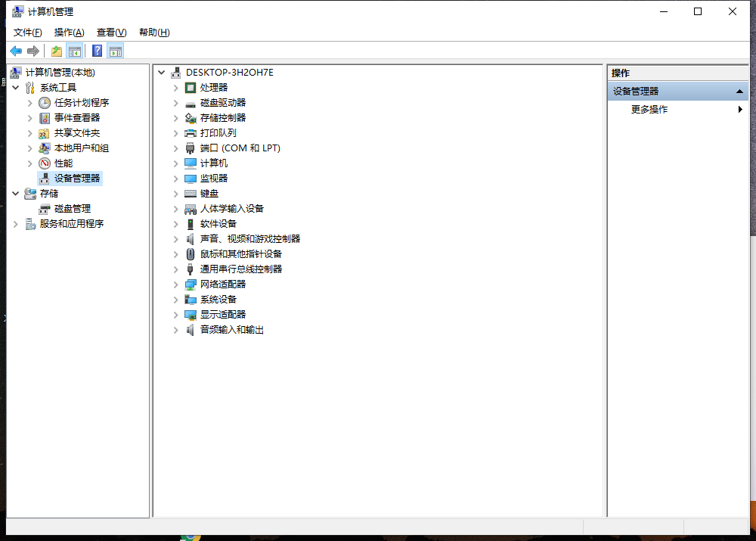
Task: Select 事件查看器 in the left tree
Action: (x=76, y=118)
